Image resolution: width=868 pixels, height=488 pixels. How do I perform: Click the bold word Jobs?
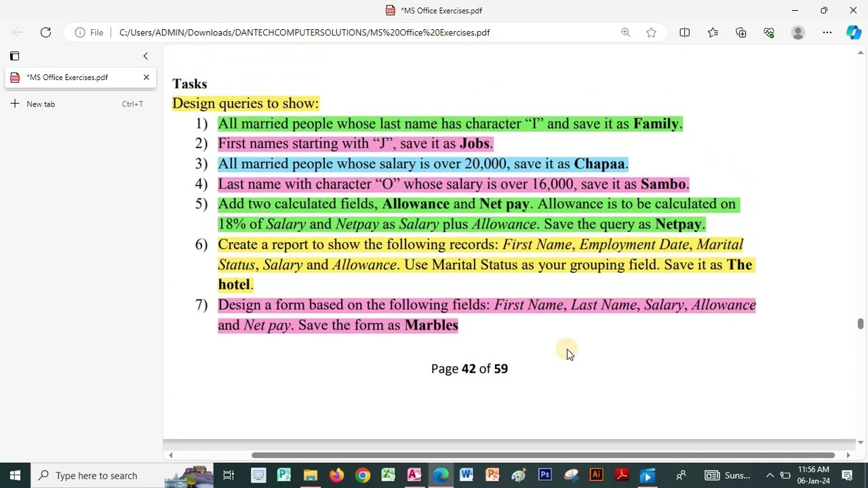point(475,144)
